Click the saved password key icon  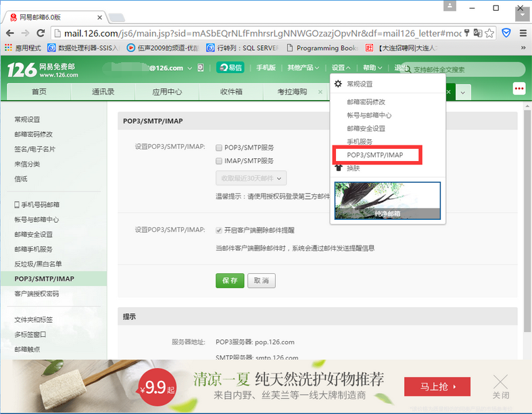(x=467, y=33)
